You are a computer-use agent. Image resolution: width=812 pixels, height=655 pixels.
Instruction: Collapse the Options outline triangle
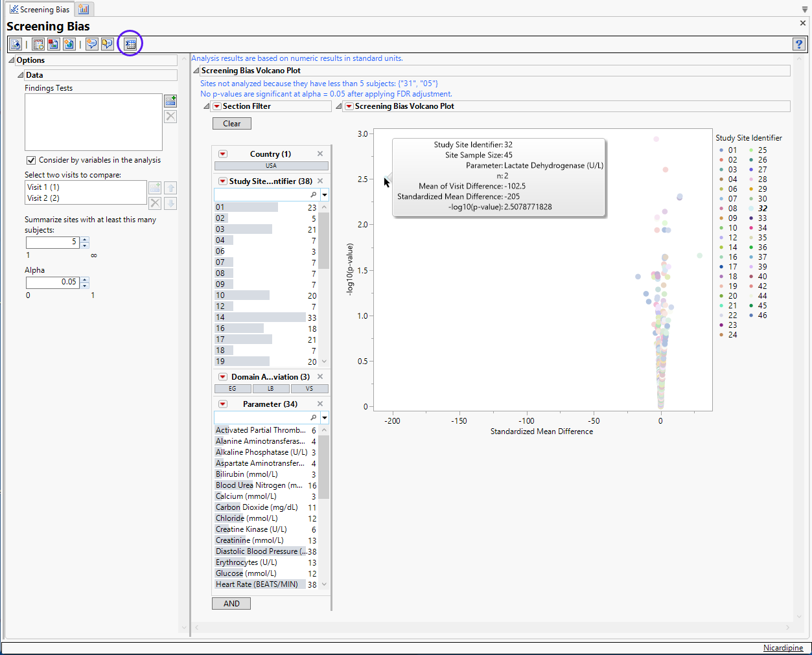[12, 60]
